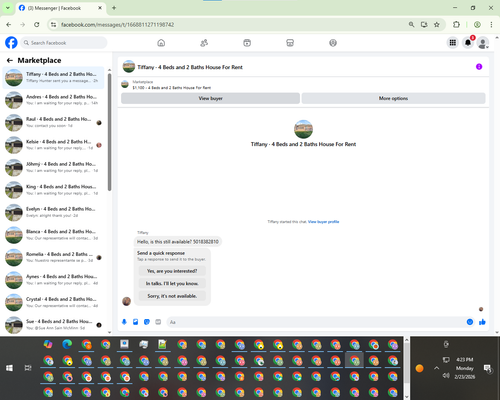Image resolution: width=500 pixels, height=400 pixels.
Task: Open the Kelsie conversation
Action: point(53,145)
